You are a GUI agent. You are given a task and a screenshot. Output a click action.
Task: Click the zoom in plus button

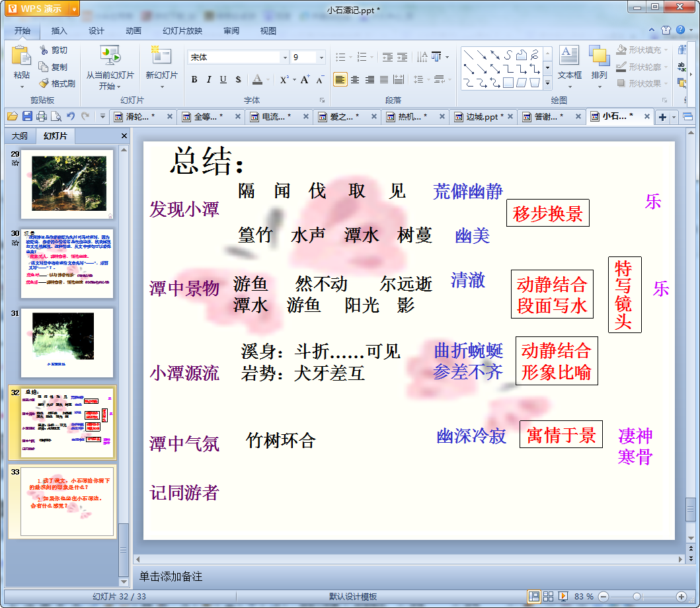pyautogui.click(x=681, y=596)
